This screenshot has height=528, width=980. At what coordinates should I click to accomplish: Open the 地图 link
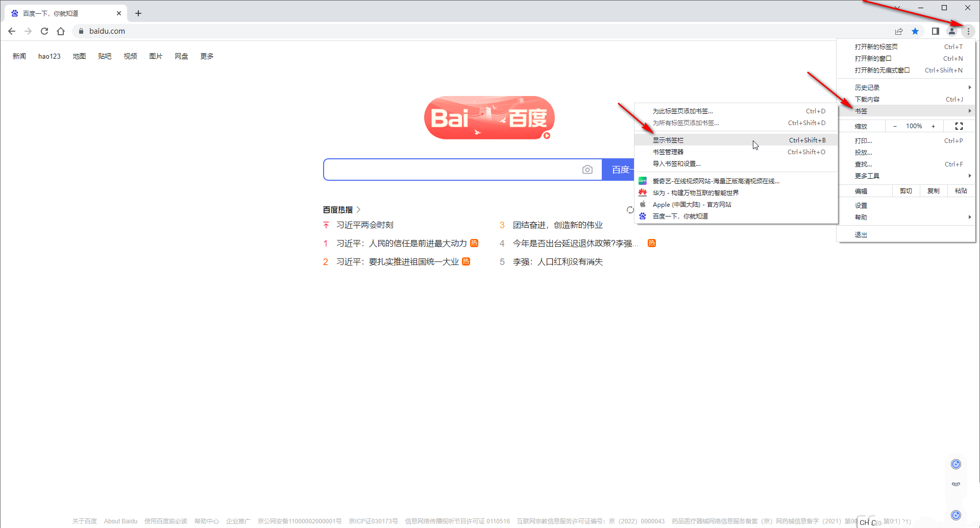[x=79, y=56]
